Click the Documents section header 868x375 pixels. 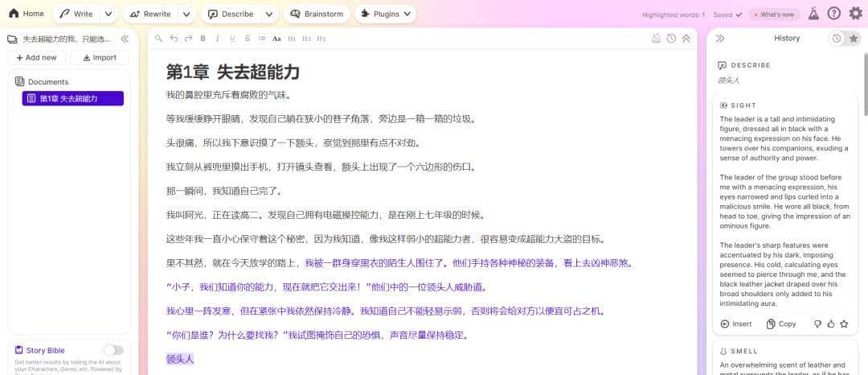(x=42, y=81)
